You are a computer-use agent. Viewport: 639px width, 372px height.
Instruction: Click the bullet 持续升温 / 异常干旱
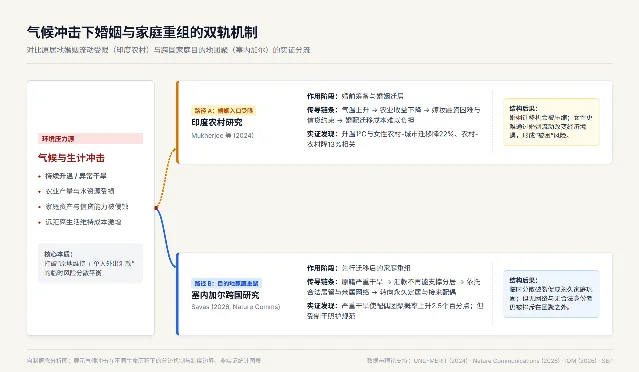coord(76,176)
